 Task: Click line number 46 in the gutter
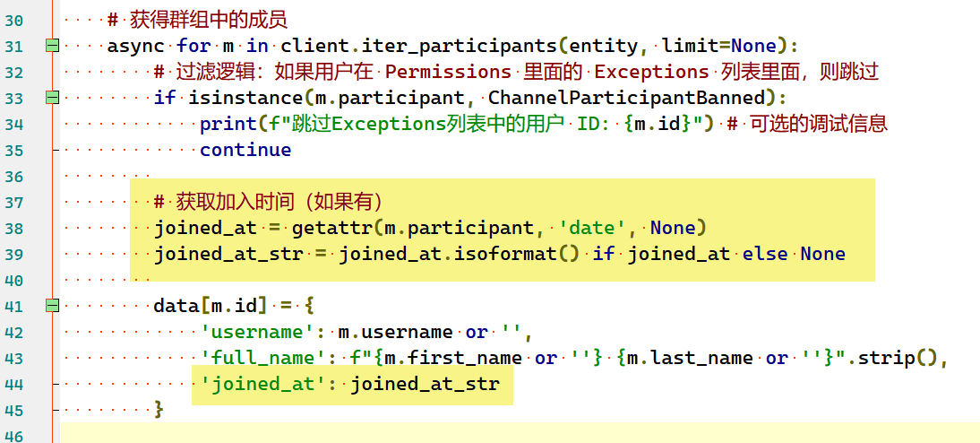16,436
